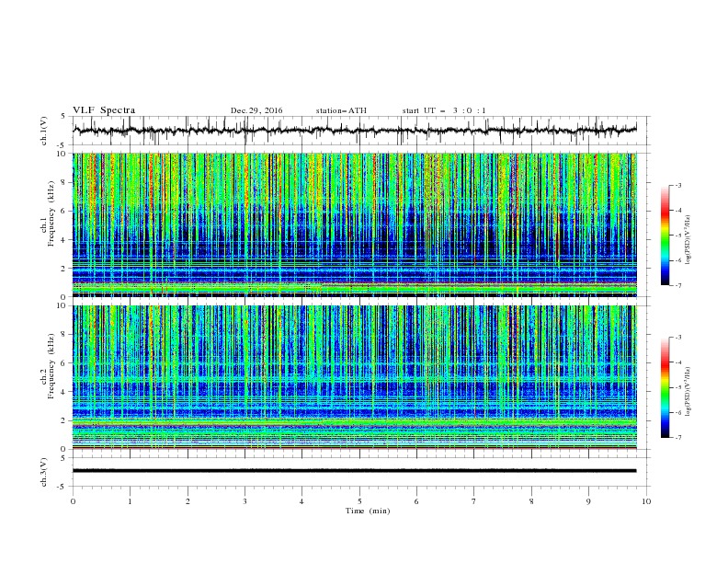
Task: Click time axis tick label "6"
Action: pos(416,501)
